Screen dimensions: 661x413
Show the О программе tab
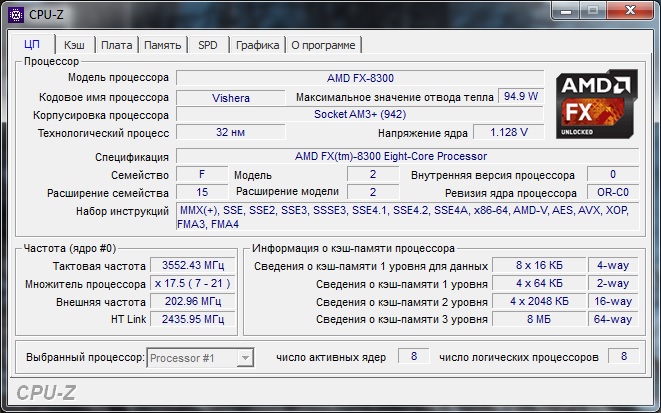pyautogui.click(x=323, y=45)
